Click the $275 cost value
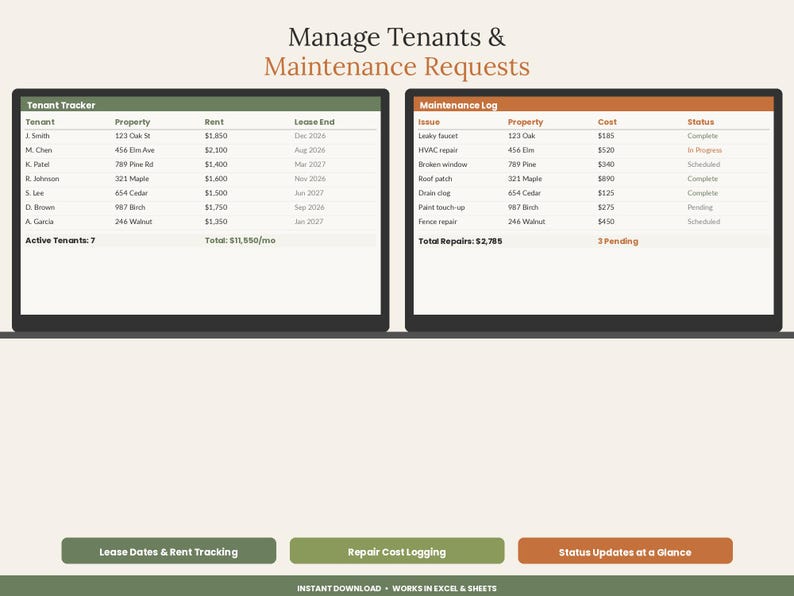 pos(606,207)
